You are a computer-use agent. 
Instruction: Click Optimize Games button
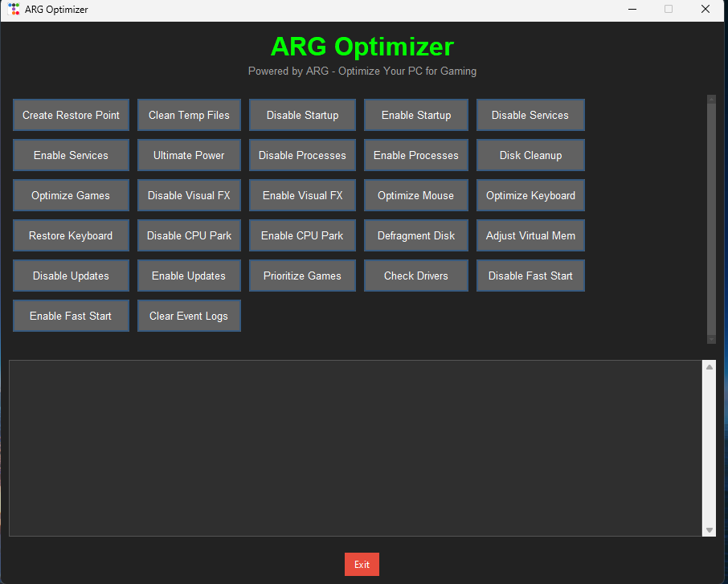tap(71, 195)
